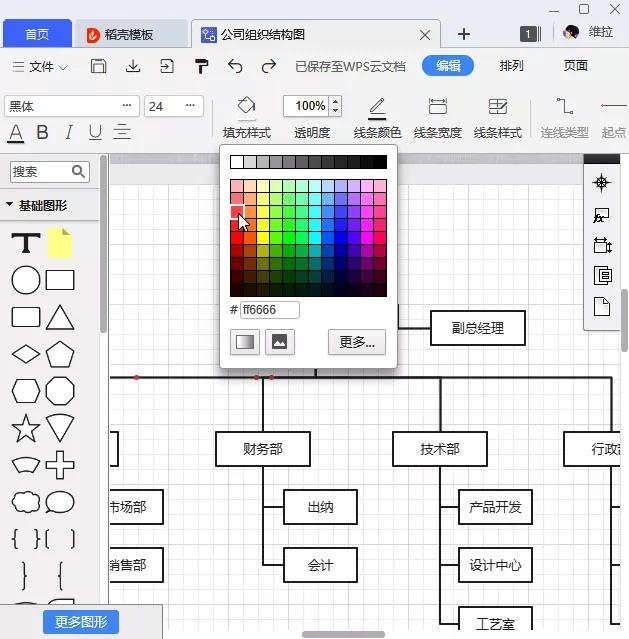Viewport: 629px width, 639px height.
Task: Pick the highlighted red ff6666 swatch
Action: [237, 212]
